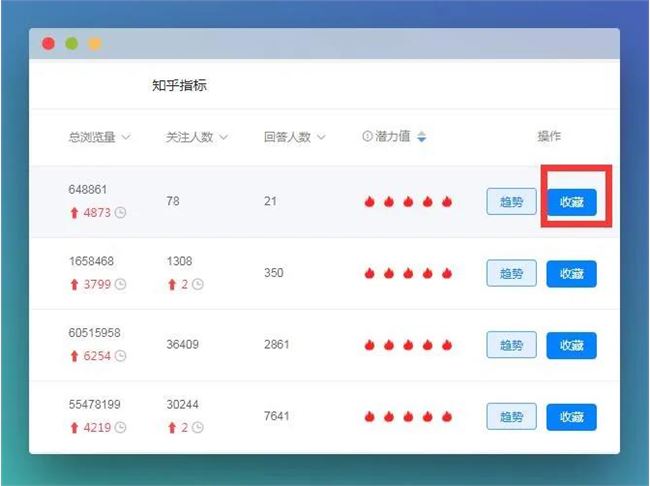650x486 pixels.
Task: Select the 知乎指标 heading
Action: click(179, 85)
